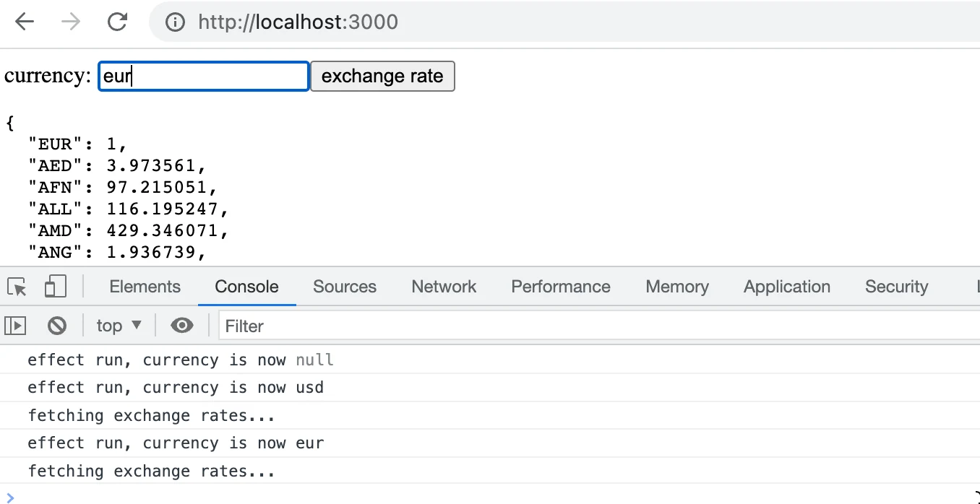Activate the inspect element picker icon

click(17, 287)
